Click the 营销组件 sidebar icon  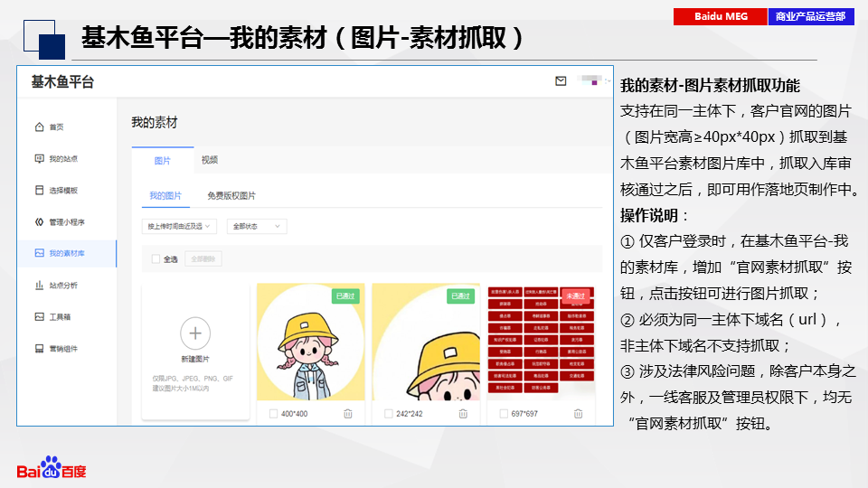click(x=39, y=349)
